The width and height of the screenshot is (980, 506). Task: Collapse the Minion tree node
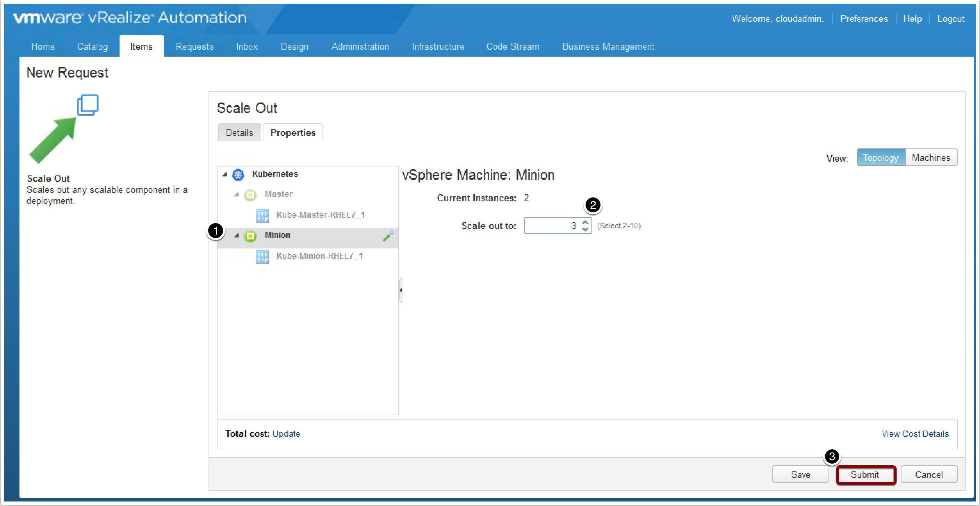tap(237, 236)
